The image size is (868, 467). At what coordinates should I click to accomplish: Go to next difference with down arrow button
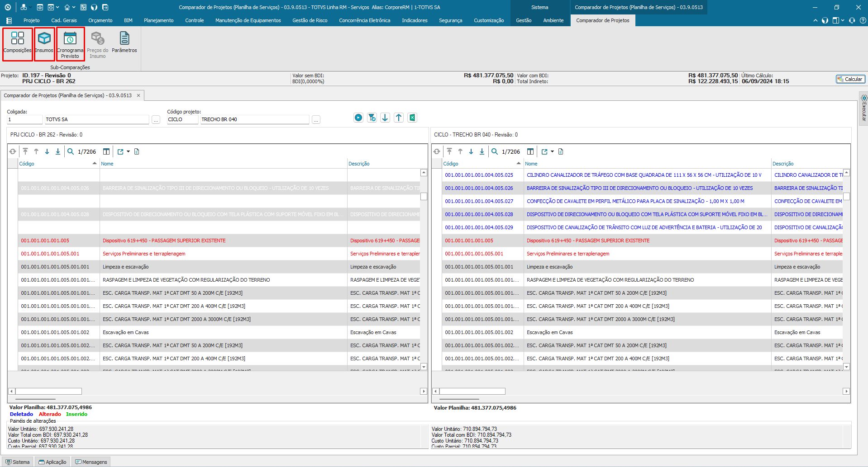[385, 118]
